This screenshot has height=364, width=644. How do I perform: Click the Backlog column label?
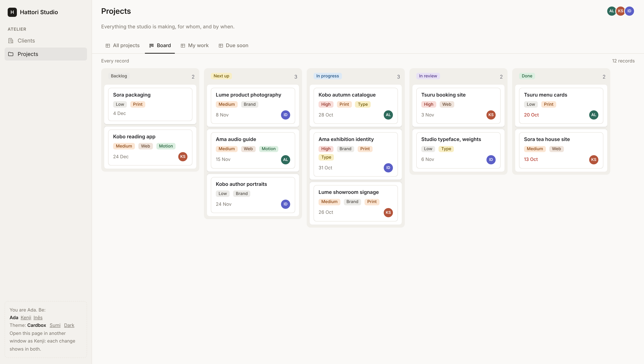(119, 76)
